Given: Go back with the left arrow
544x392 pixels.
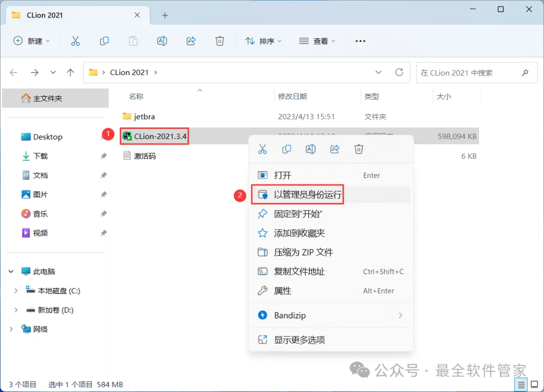Looking at the screenshot, I should click(14, 73).
